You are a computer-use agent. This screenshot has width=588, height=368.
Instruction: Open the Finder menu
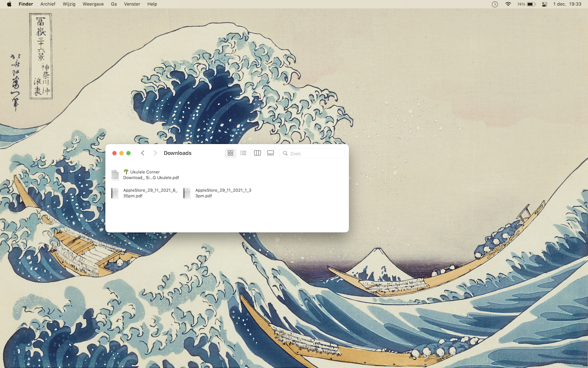click(x=26, y=4)
